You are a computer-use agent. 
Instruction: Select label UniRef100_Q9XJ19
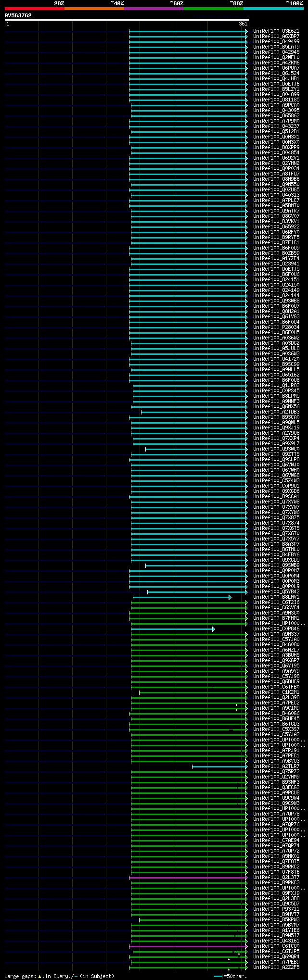tap(276, 427)
